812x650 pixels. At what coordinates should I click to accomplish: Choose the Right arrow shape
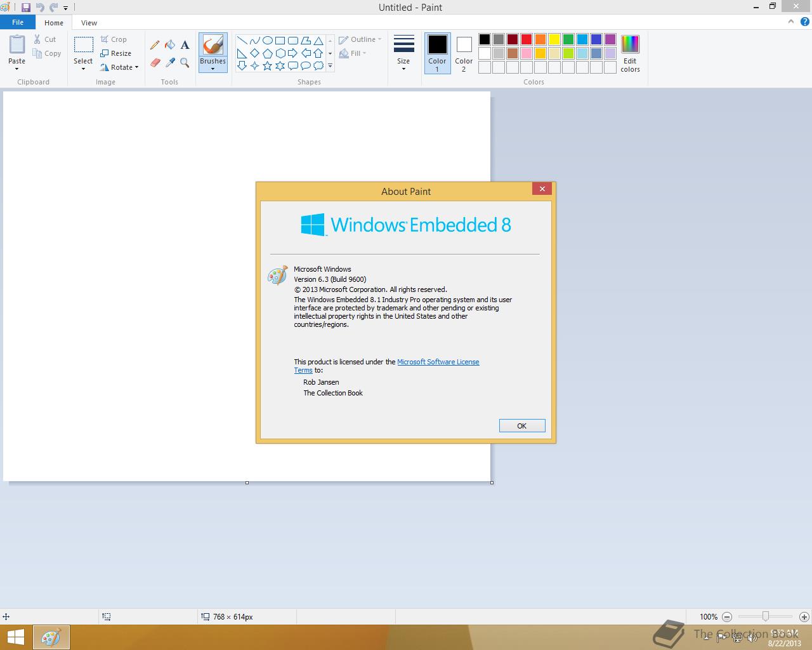click(x=292, y=53)
